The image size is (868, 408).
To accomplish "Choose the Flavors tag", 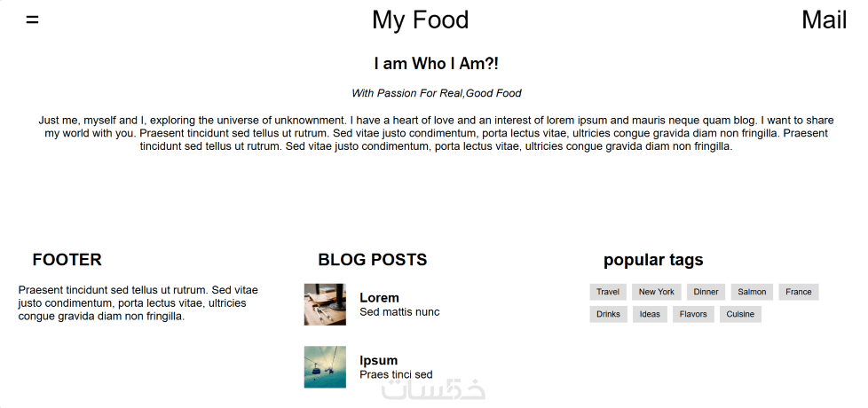I will pos(693,314).
